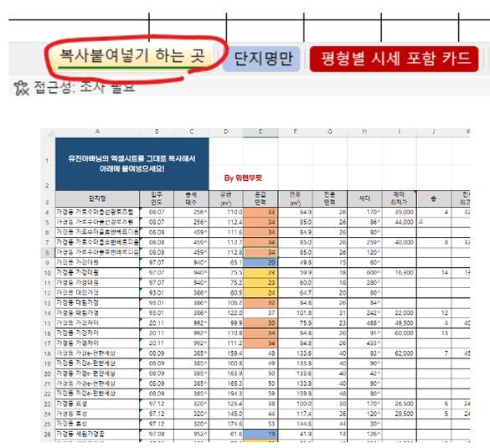Click the 전용(㎡) header cell

pyautogui.click(x=295, y=198)
